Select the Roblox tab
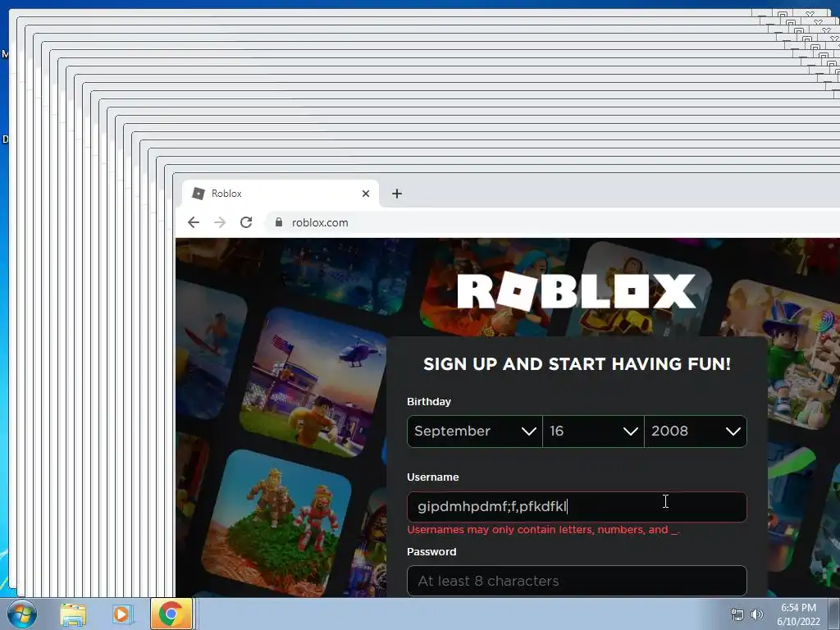This screenshot has height=630, width=840. pos(281,194)
